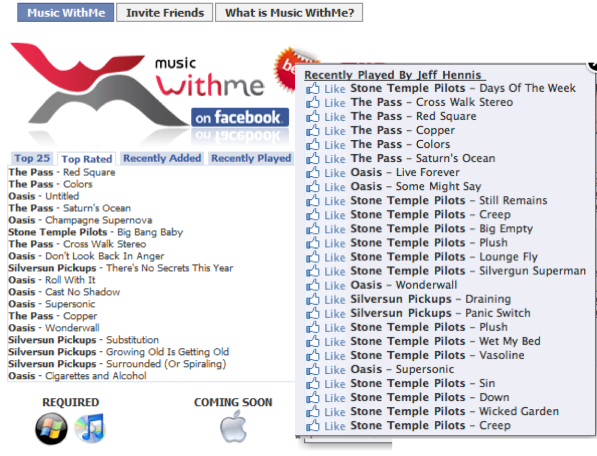Viewport: 597px width, 456px height.
Task: Open Silversun Pickups - There's No Secrets This Year
Action: click(121, 268)
